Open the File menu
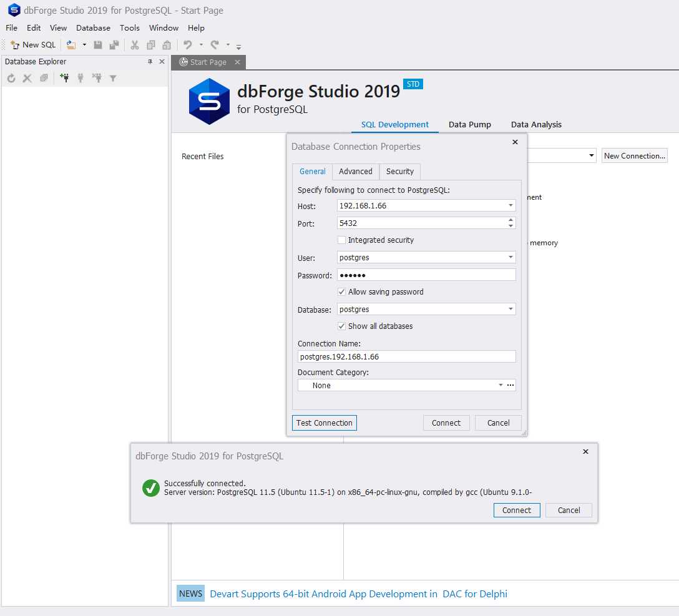The height and width of the screenshot is (616, 679). [x=12, y=27]
